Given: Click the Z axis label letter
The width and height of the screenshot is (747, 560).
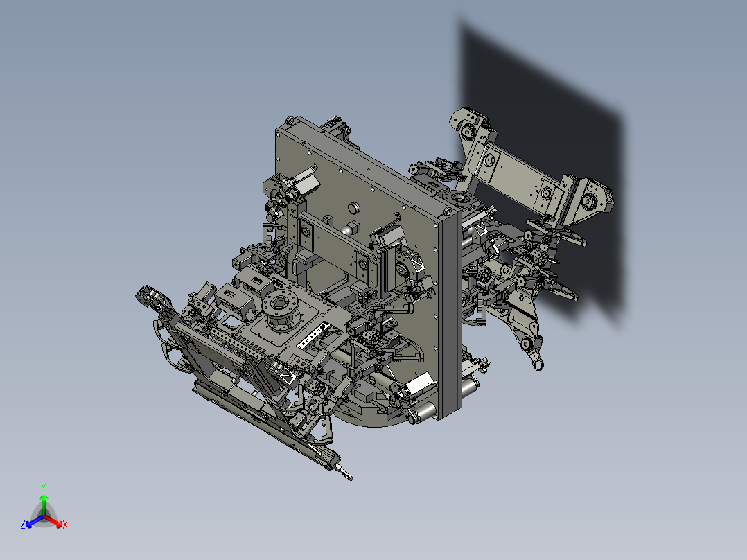Looking at the screenshot, I should point(22,524).
